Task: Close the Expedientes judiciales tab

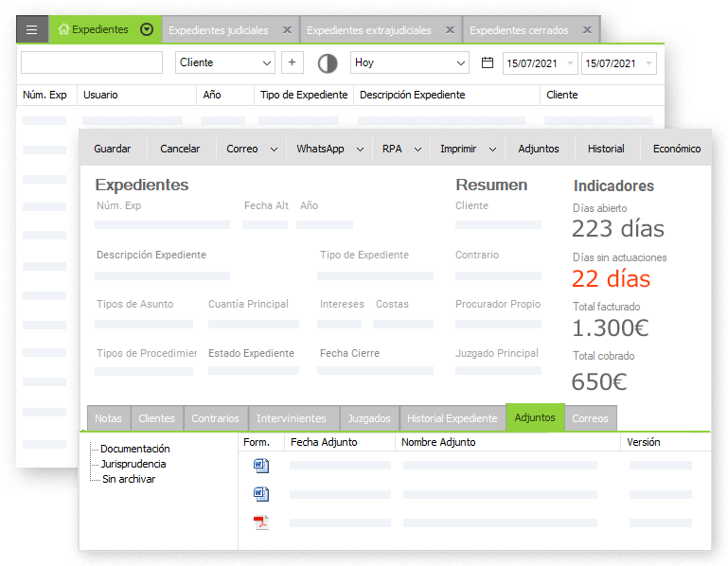Action: tap(288, 30)
